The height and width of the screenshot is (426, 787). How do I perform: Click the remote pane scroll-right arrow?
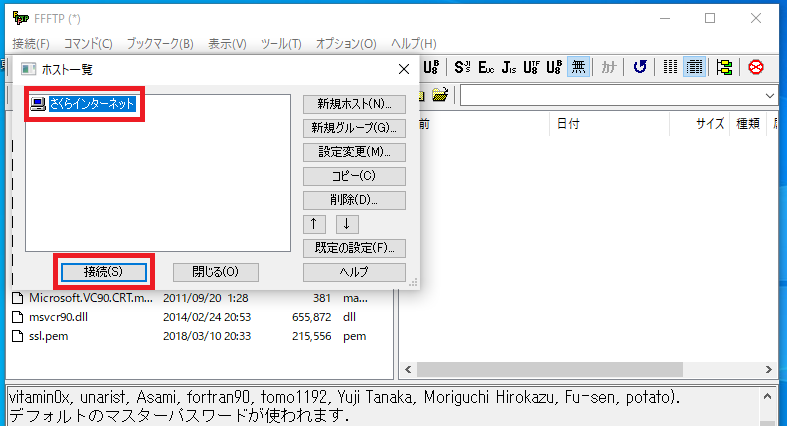pyautogui.click(x=768, y=370)
